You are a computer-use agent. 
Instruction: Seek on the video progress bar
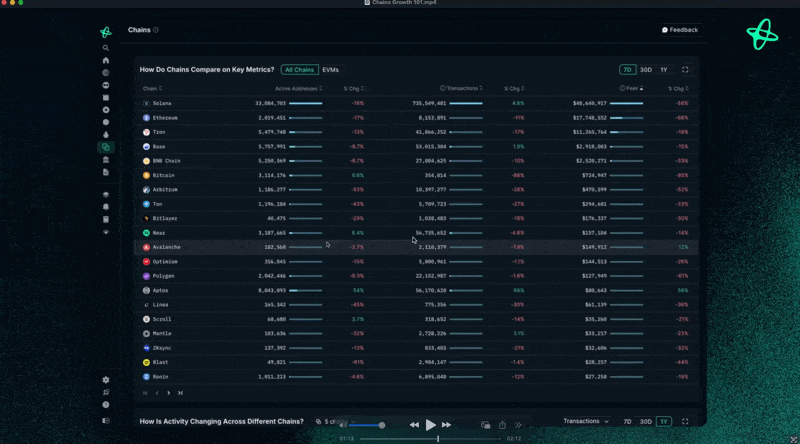431,438
